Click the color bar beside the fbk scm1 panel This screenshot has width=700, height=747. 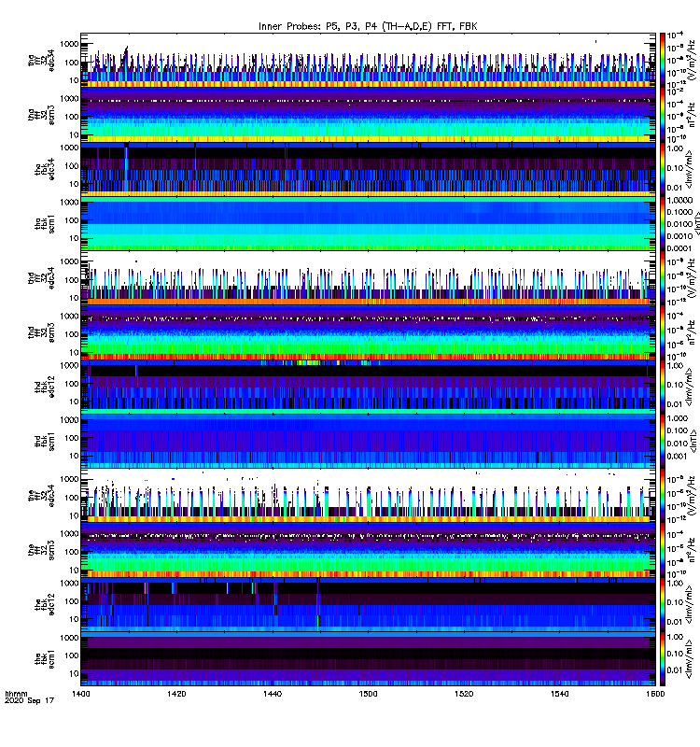click(663, 659)
